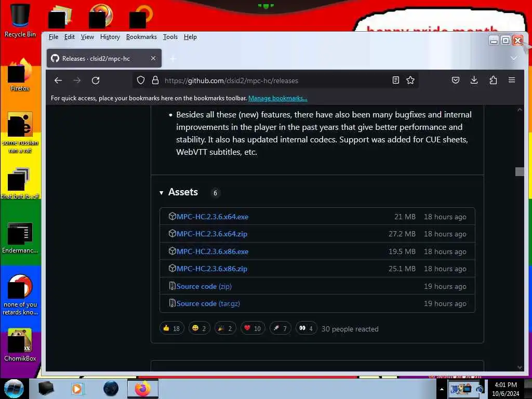
Task: Open the Bookmarks menu
Action: pos(141,37)
